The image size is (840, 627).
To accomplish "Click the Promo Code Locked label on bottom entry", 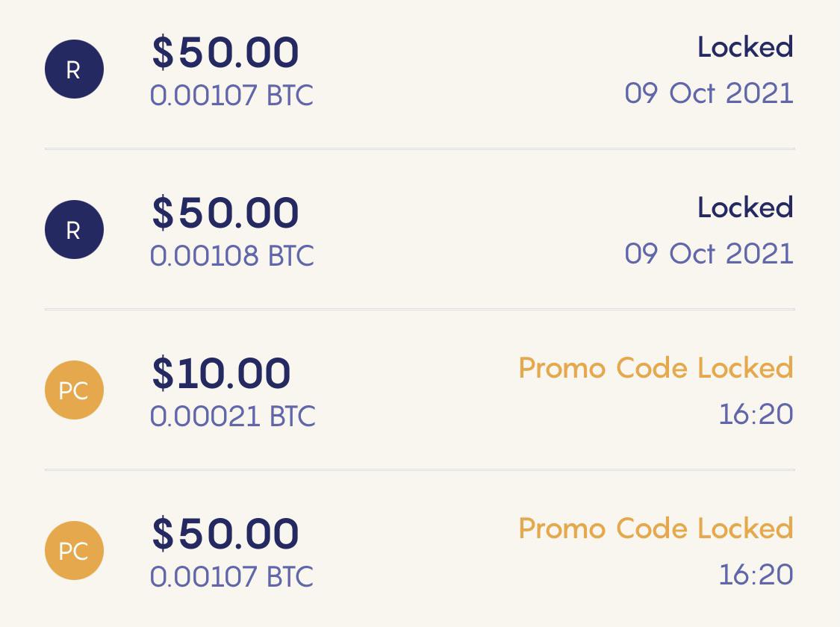I will tap(656, 528).
